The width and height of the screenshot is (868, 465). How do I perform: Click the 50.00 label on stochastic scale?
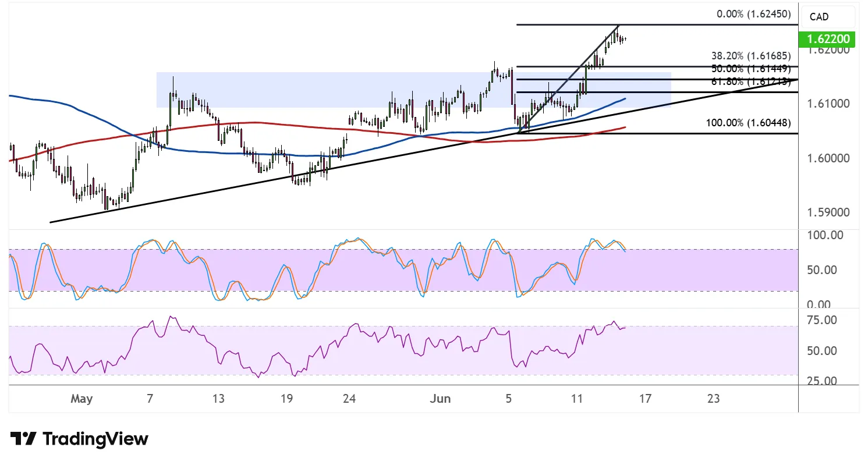point(824,270)
